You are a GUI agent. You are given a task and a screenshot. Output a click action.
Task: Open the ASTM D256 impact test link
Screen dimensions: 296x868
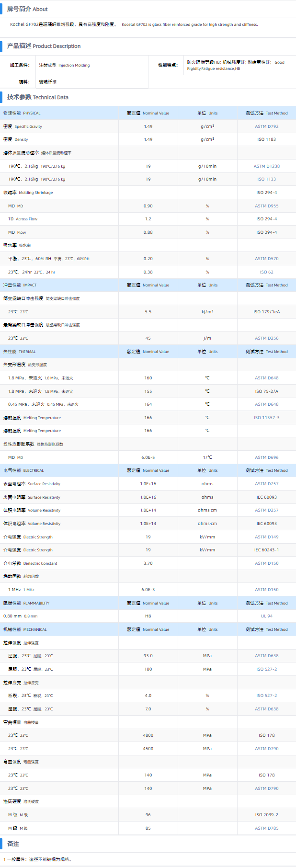pos(266,338)
